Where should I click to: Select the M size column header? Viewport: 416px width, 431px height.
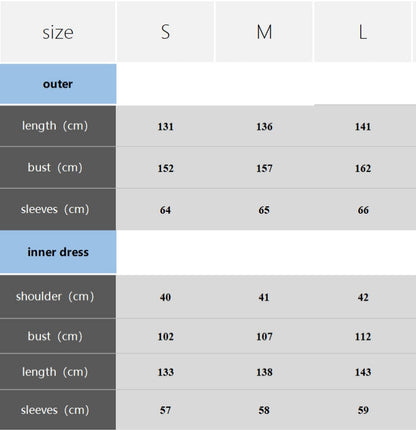264,32
